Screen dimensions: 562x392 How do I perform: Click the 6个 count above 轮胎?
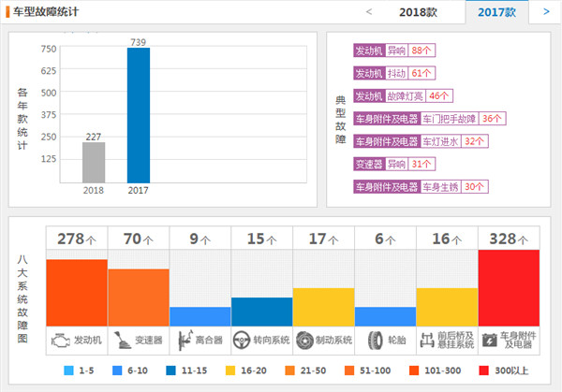point(385,239)
